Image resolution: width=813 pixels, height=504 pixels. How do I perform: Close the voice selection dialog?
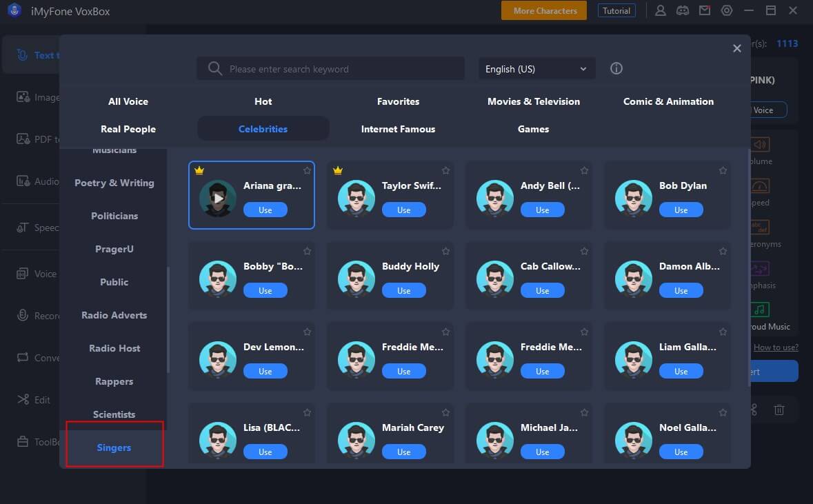click(736, 48)
